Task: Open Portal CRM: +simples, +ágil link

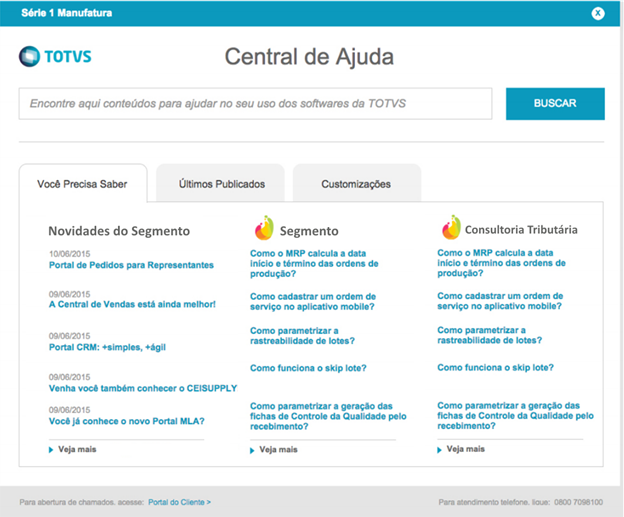Action: point(107,347)
